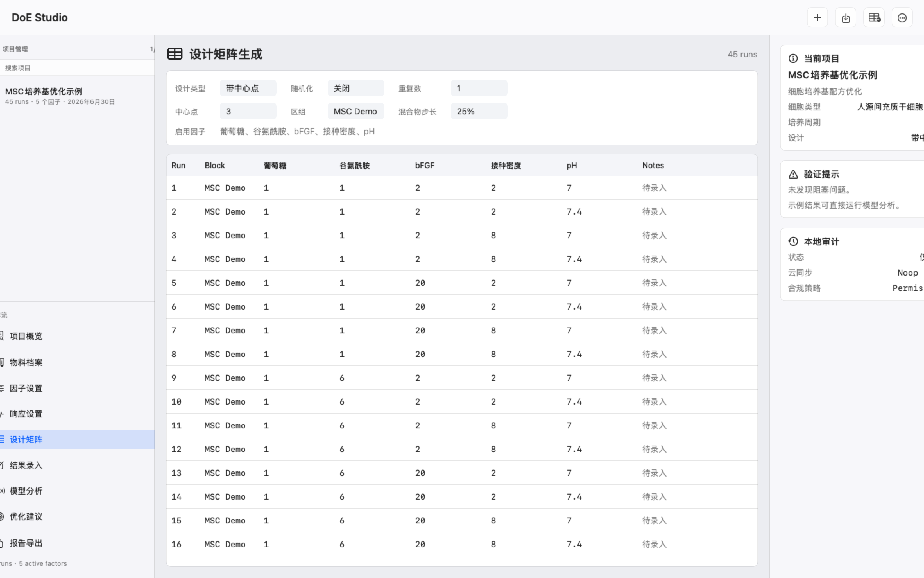This screenshot has width=924, height=578.
Task: Open the 随机化 dropdown showing 关闭
Action: pos(356,88)
